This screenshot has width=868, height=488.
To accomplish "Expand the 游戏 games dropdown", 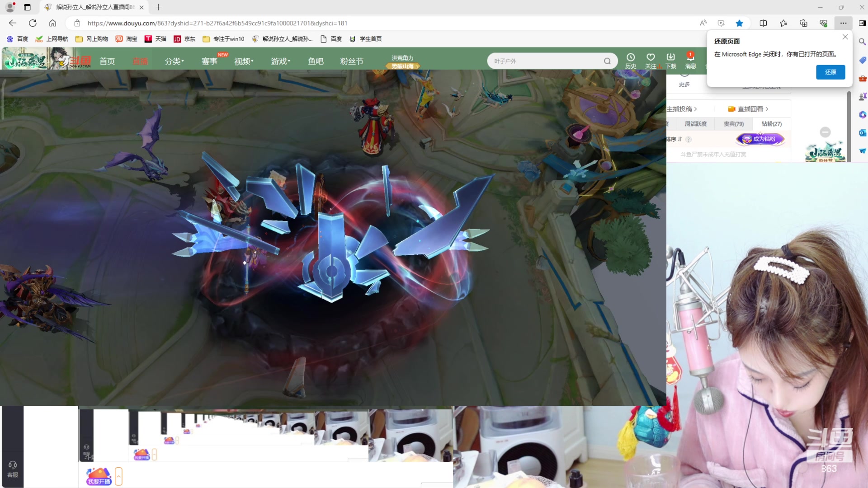I will tap(281, 61).
